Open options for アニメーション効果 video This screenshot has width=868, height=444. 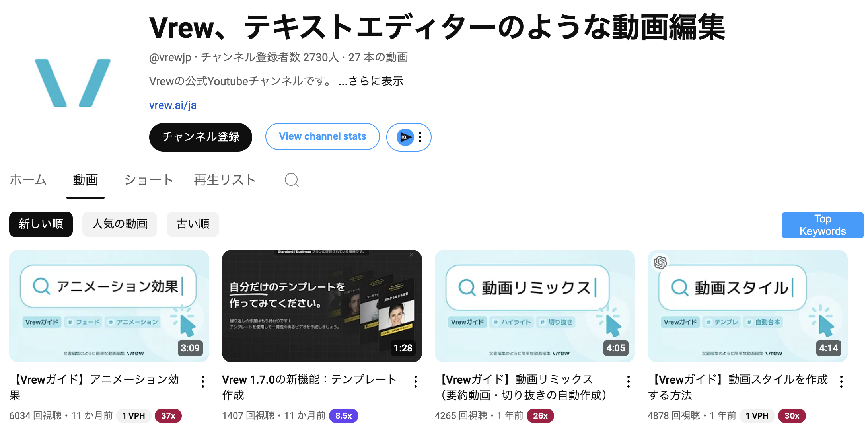point(203,382)
